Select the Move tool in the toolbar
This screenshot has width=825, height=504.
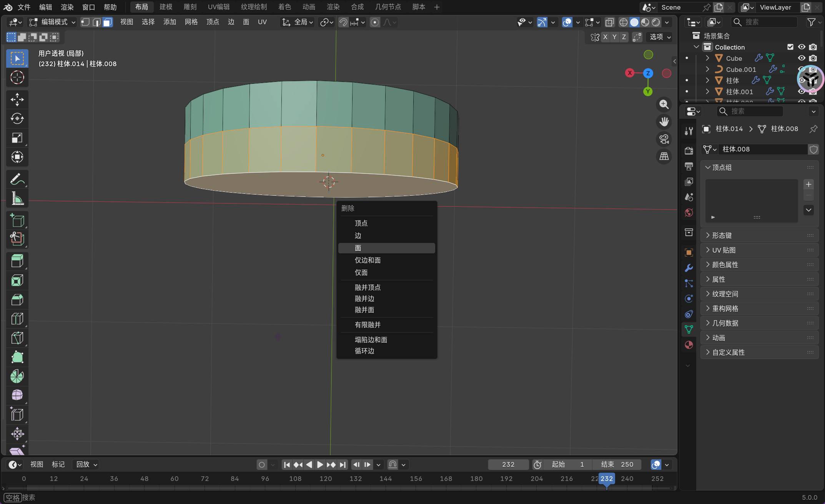(17, 99)
